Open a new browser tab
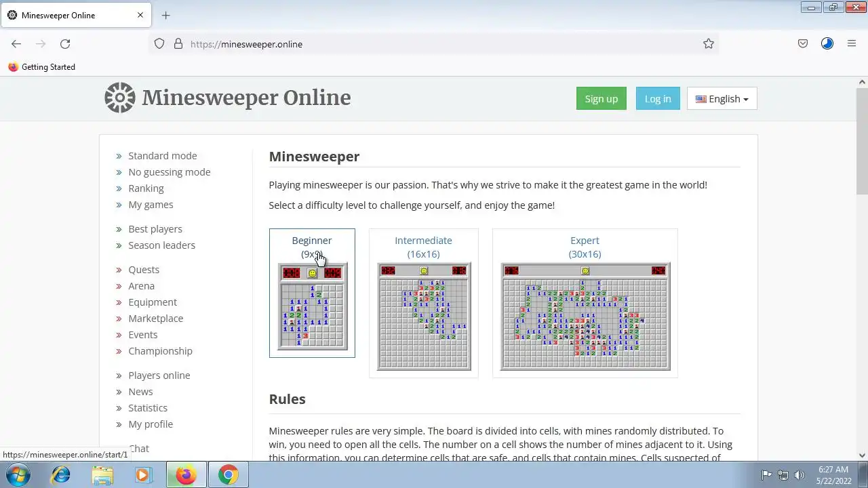 tap(165, 15)
